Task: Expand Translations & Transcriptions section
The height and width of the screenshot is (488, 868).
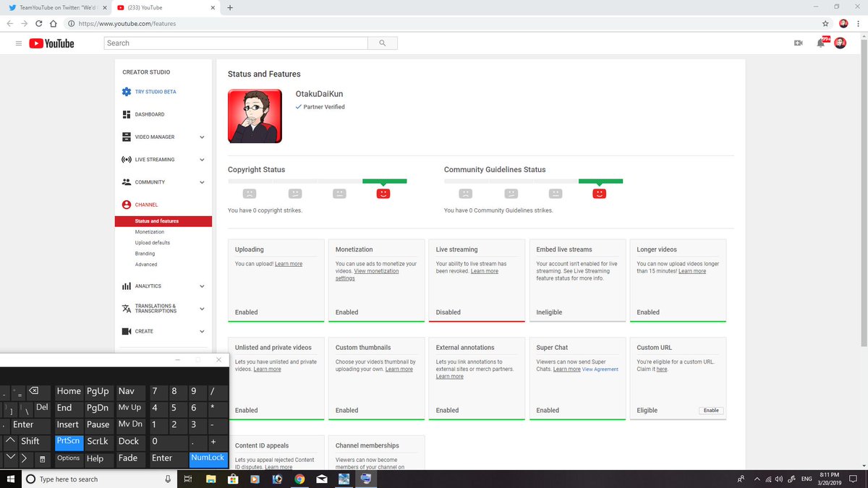Action: 202,309
